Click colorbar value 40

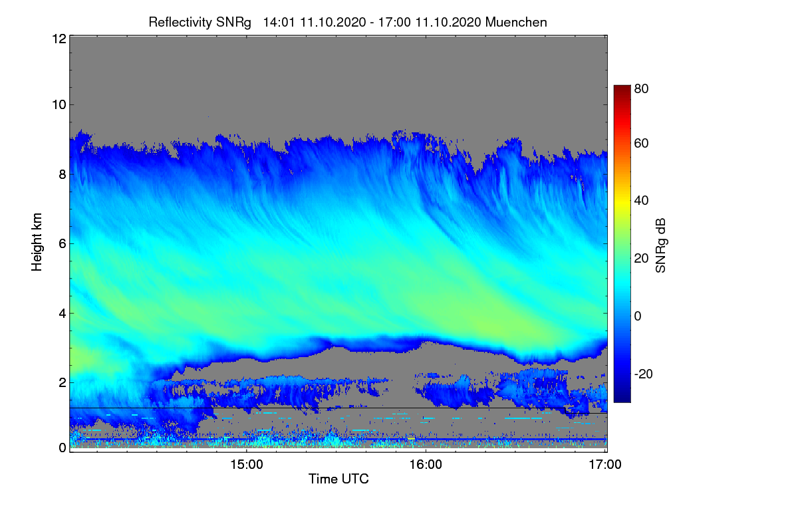click(641, 201)
